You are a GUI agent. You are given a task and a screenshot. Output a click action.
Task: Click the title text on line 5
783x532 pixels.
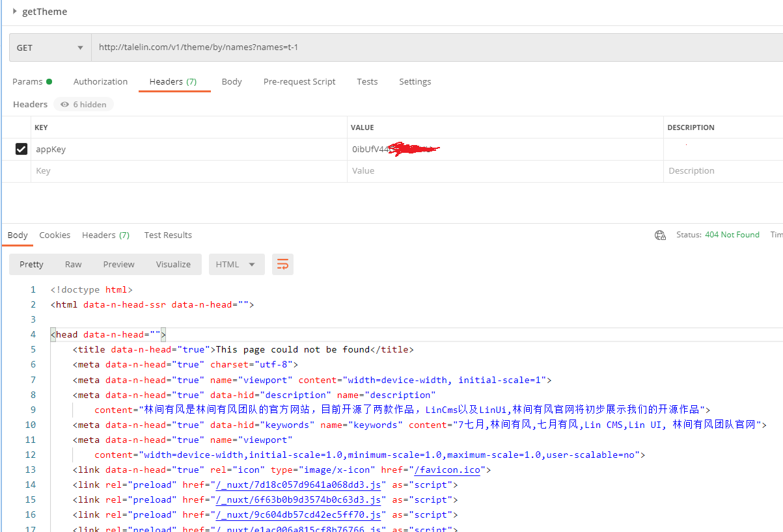click(x=293, y=349)
